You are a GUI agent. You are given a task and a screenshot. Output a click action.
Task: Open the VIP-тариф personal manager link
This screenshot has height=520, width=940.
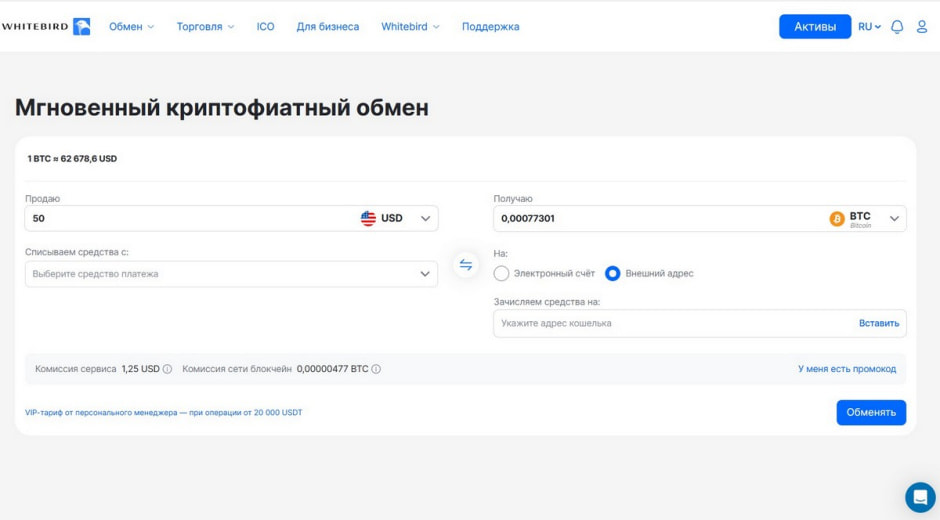(164, 413)
